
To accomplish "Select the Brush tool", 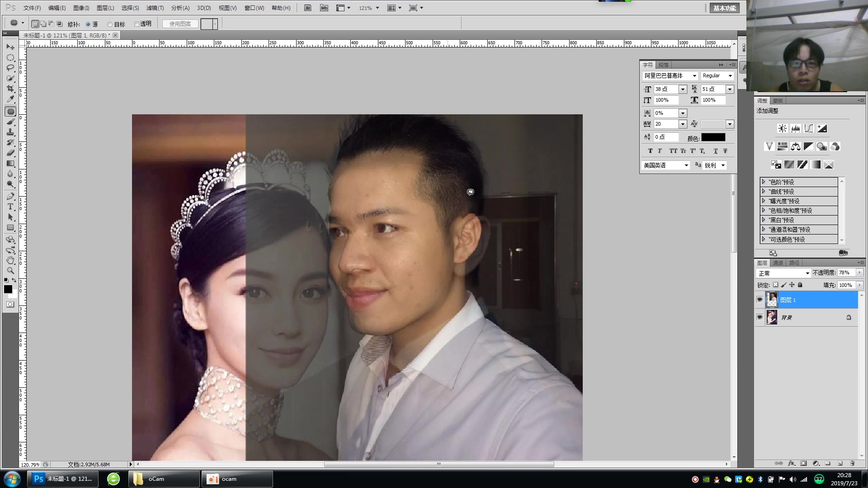I will coord(10,122).
